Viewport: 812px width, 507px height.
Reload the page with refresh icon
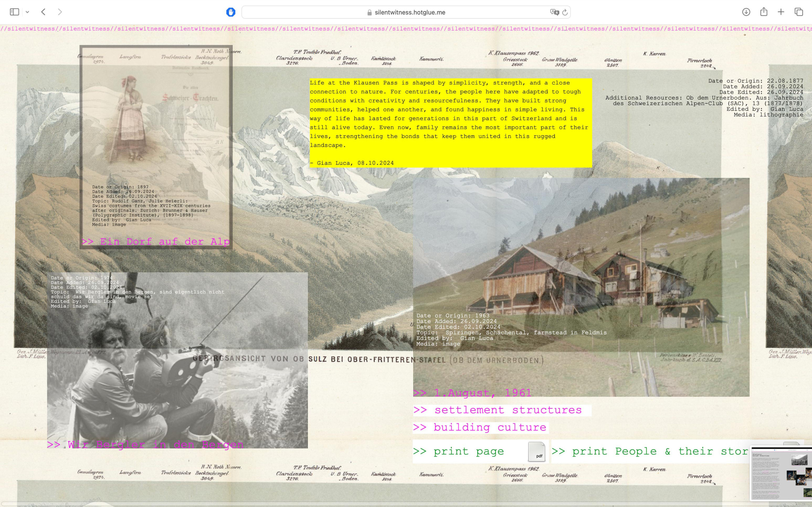click(565, 13)
